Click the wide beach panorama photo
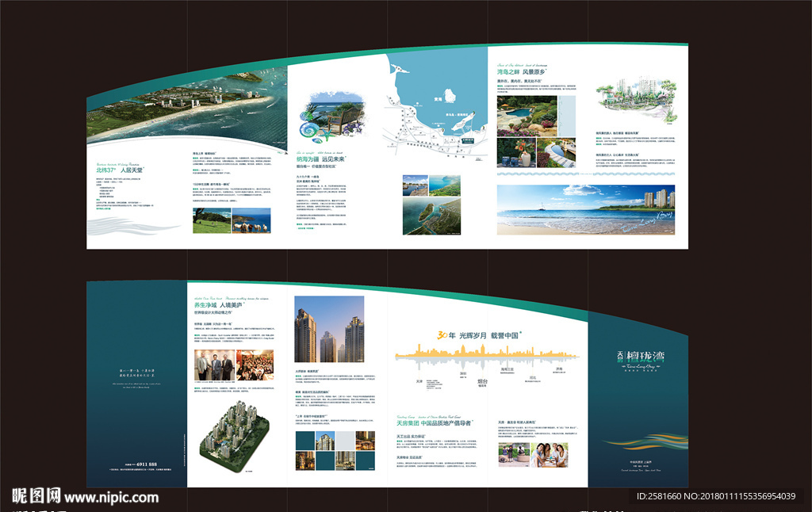The height and width of the screenshot is (512, 812). coord(586,210)
